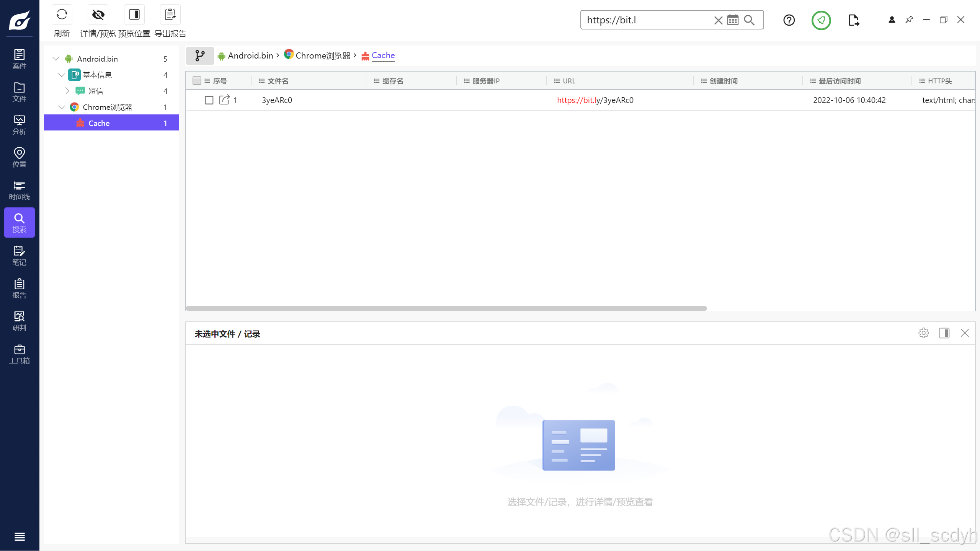980x551 pixels.
Task: Open the Location (位置) sidebar section
Action: (19, 157)
